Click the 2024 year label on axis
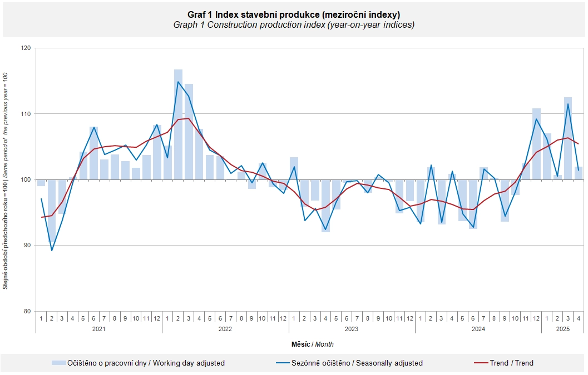 tap(478, 329)
